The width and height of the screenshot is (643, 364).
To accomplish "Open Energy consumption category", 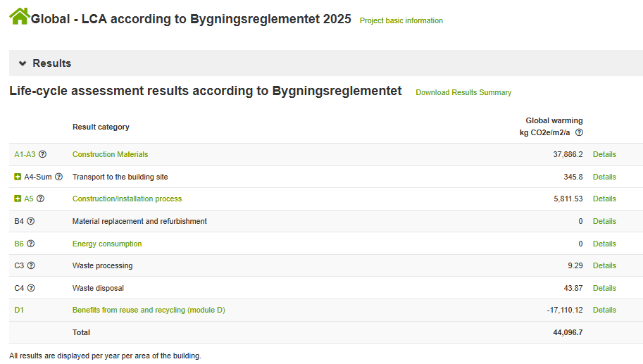I will click(x=107, y=244).
